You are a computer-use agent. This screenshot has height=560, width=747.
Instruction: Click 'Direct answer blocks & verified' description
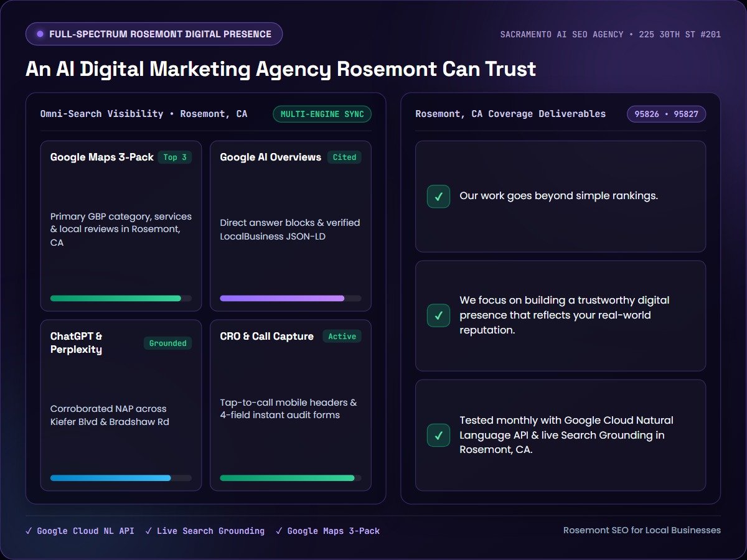[x=290, y=230]
